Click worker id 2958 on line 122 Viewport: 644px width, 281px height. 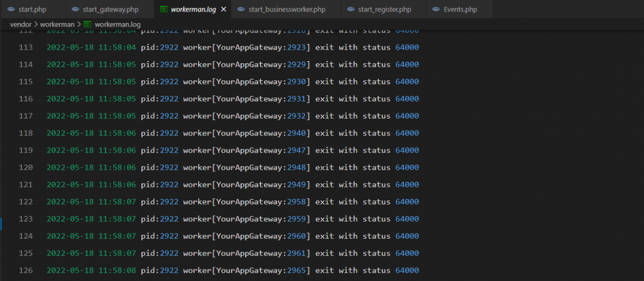297,202
